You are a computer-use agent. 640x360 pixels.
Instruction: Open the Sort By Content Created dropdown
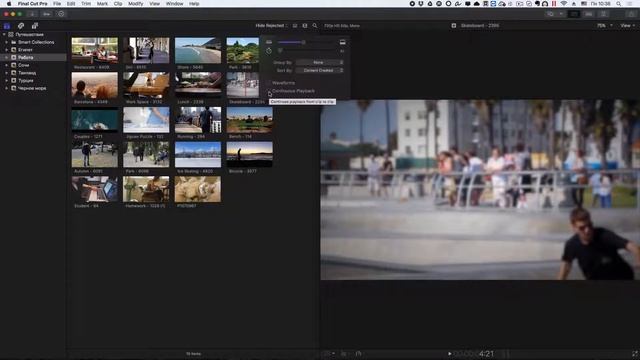click(x=320, y=70)
